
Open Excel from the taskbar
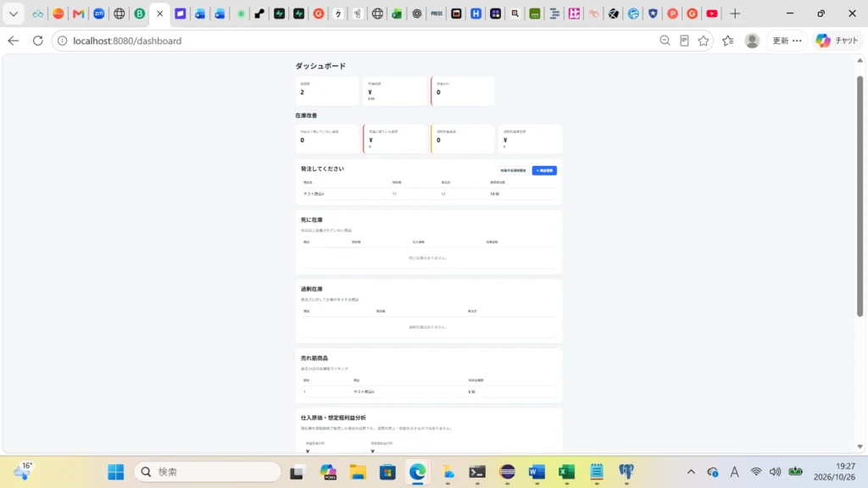click(566, 472)
